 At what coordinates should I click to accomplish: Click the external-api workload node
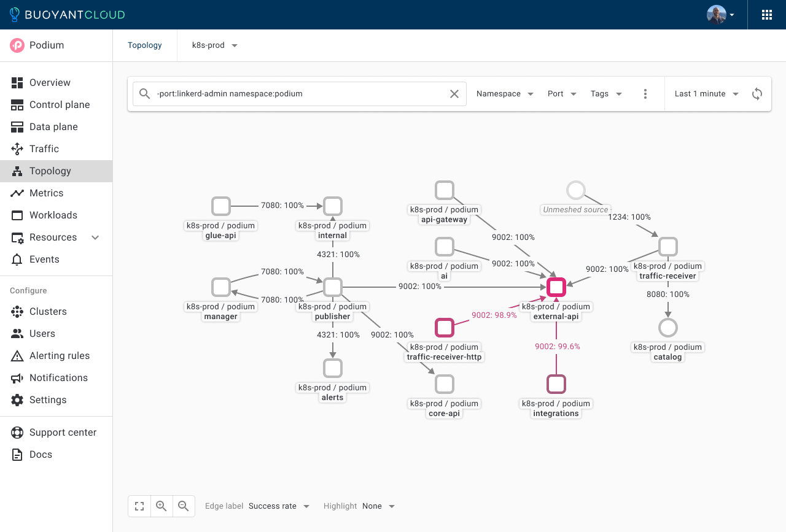556,287
